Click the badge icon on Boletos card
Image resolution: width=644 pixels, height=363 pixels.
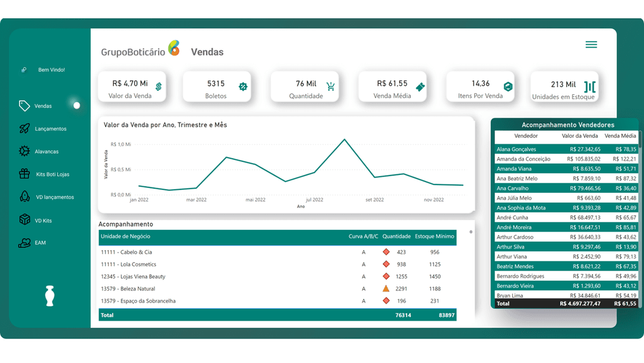(243, 87)
